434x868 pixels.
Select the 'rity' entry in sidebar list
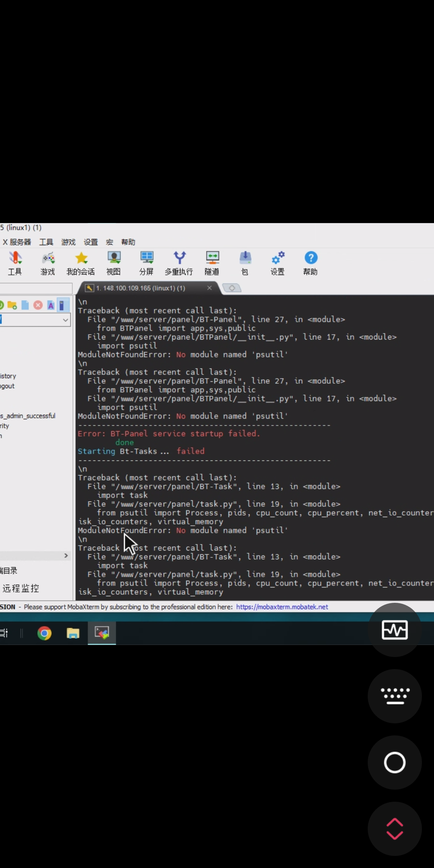[4, 426]
